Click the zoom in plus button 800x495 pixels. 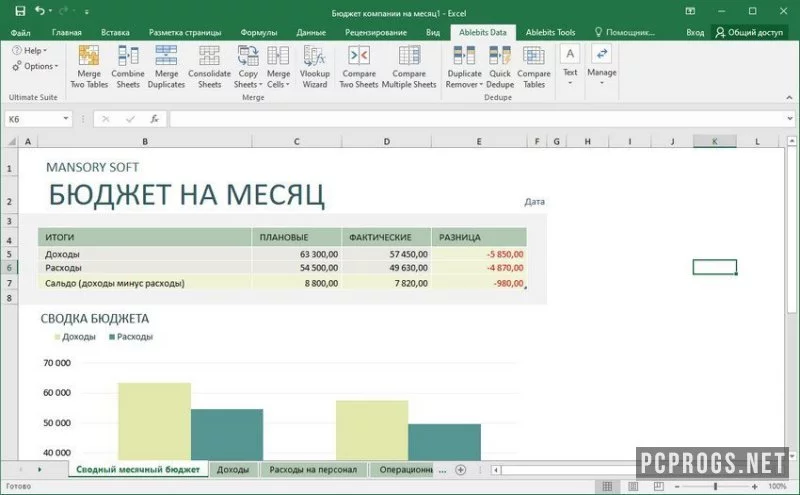(x=754, y=486)
